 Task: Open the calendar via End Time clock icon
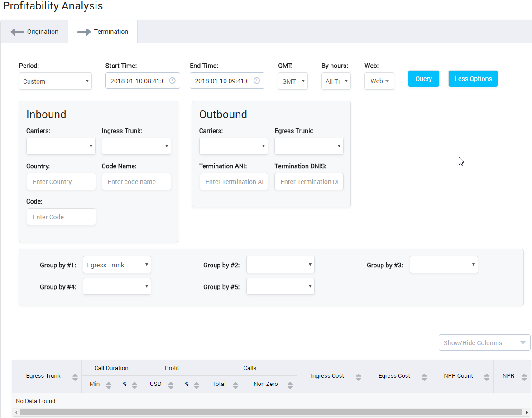(x=256, y=80)
